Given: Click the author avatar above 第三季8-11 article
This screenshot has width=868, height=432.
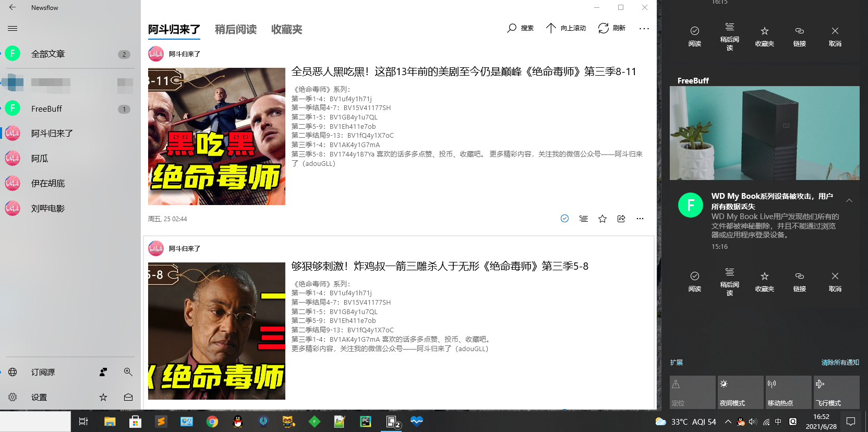Looking at the screenshot, I should click(x=156, y=54).
